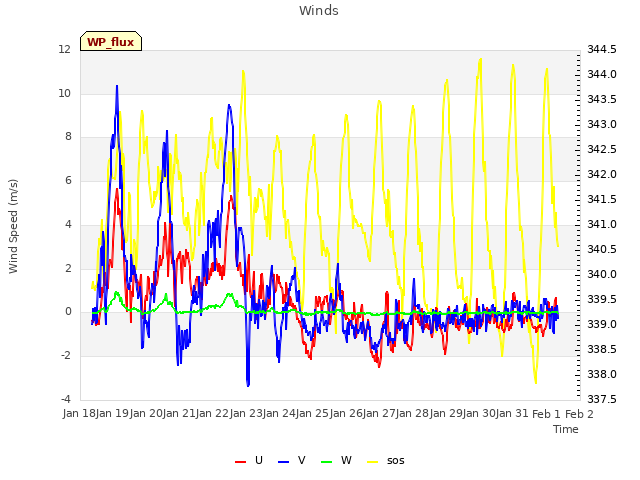Click the Jan 25 x-axis tick label
This screenshot has height=480, width=640.
tap(312, 413)
